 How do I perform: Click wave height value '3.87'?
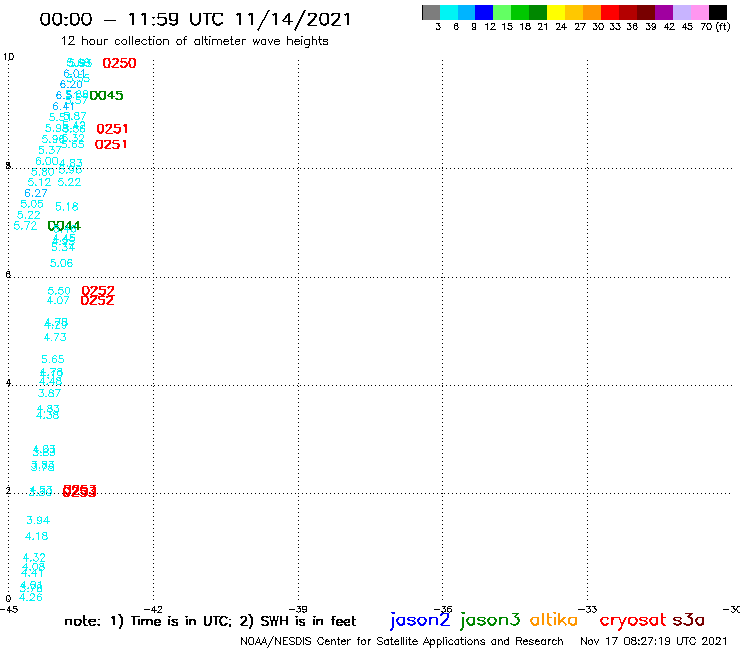click(x=49, y=393)
